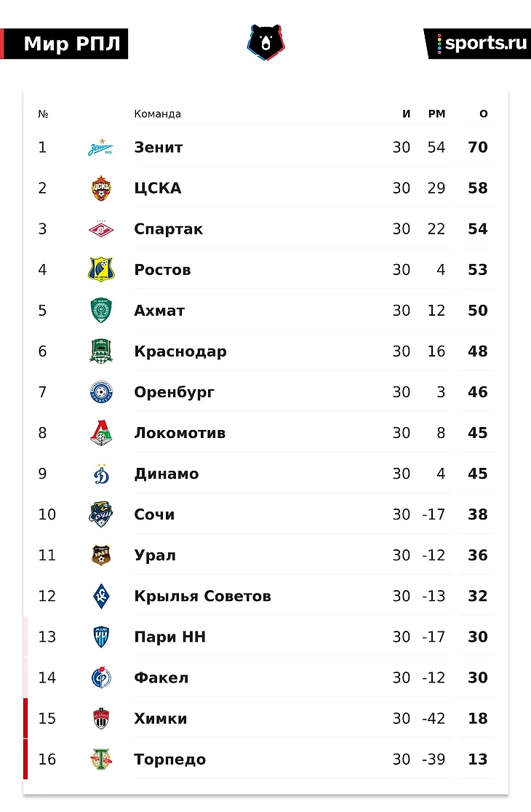Viewport: 531px width, 812px height.
Task: Click the Krylia Sovetov crest
Action: point(100,596)
